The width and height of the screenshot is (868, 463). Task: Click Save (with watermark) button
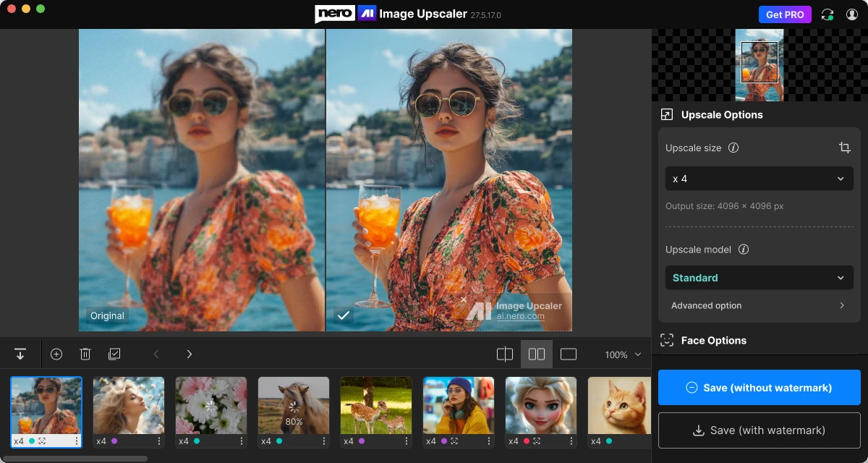point(759,430)
